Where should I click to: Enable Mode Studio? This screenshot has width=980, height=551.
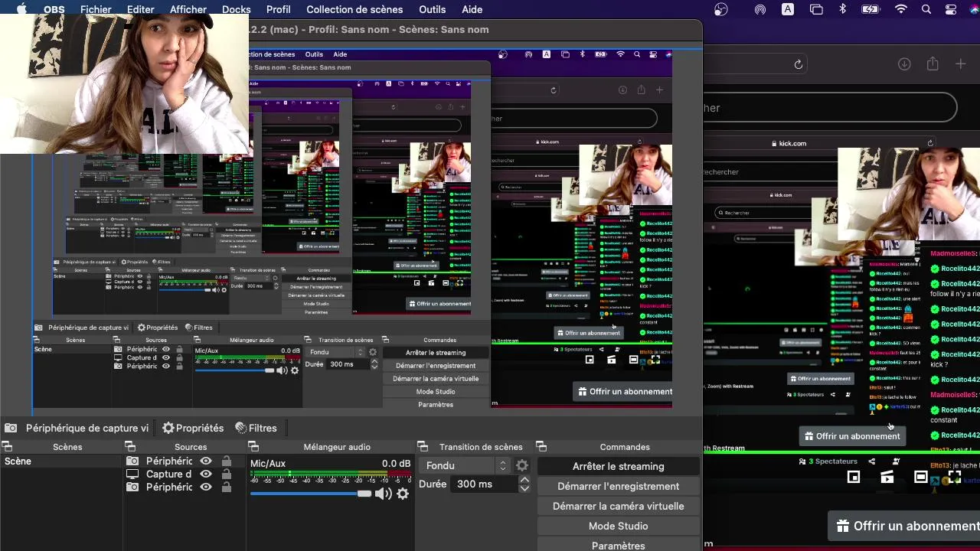(619, 526)
